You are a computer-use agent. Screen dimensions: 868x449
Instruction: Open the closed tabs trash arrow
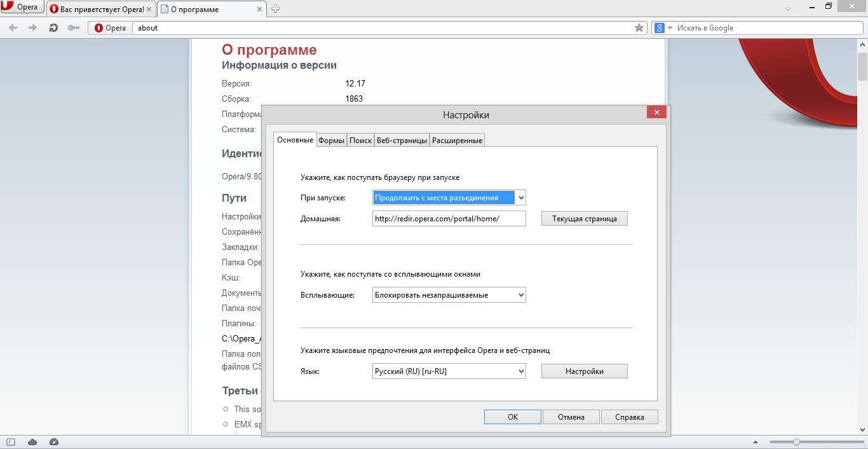coord(788,9)
